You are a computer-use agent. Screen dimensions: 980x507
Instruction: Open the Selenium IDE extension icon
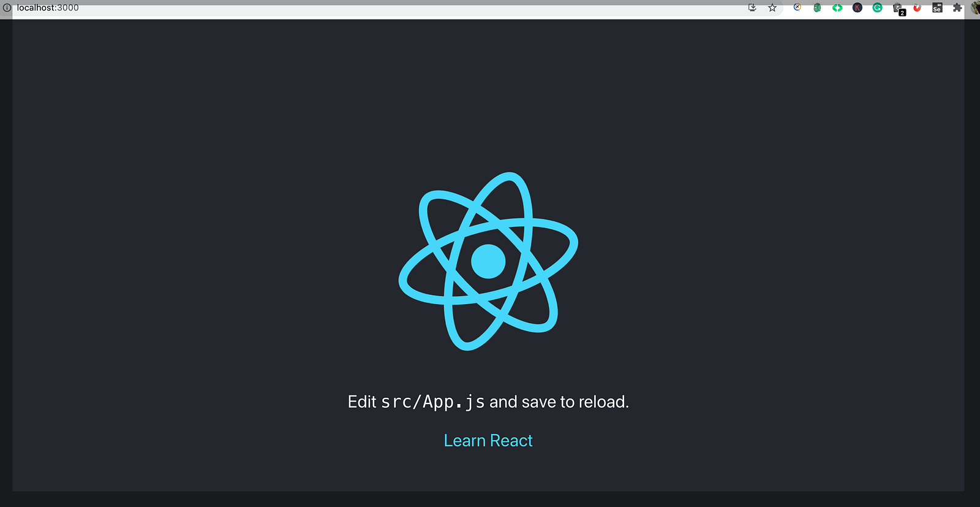click(937, 8)
